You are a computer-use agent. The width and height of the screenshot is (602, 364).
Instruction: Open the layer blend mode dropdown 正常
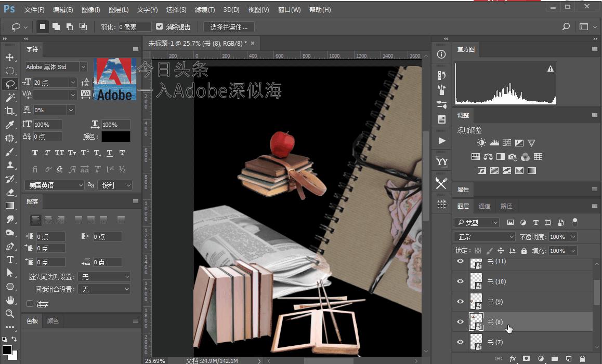point(483,236)
